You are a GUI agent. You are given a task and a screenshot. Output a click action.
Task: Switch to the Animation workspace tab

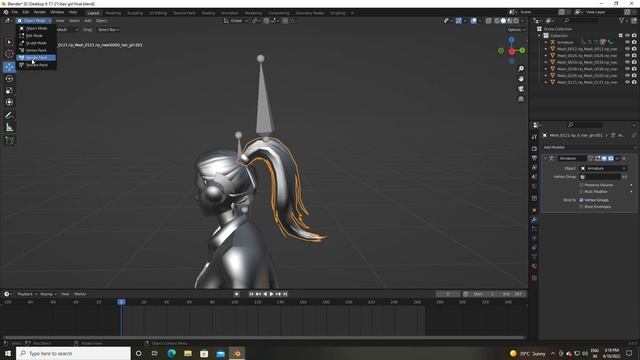click(230, 13)
